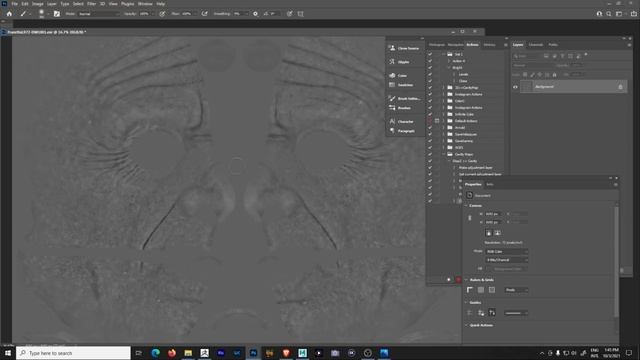Set portrait canvas orientation
Screen dimensions: 640x360
coord(489,233)
